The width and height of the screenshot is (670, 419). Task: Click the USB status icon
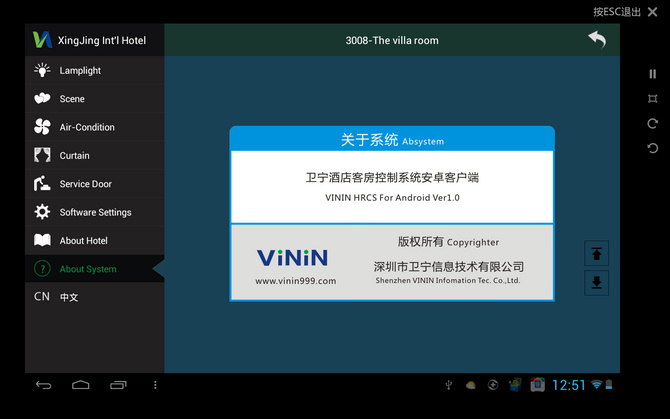[449, 385]
